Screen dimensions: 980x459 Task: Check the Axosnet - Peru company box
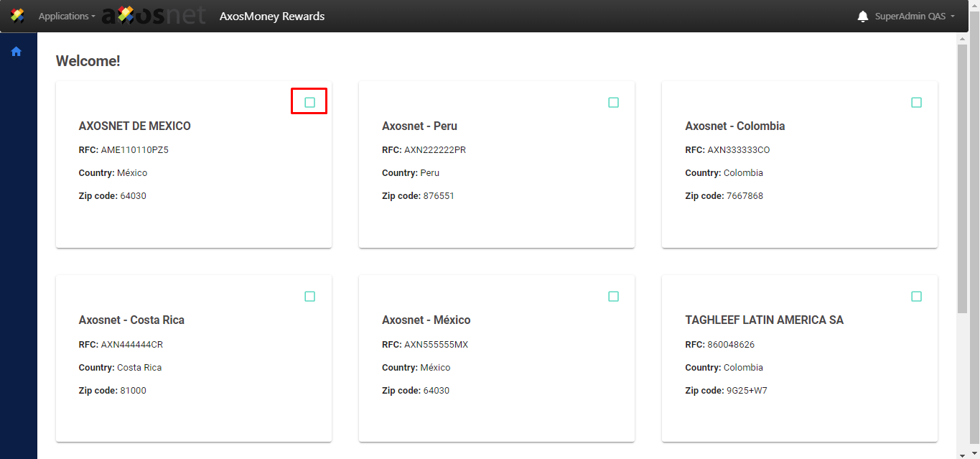click(x=613, y=102)
